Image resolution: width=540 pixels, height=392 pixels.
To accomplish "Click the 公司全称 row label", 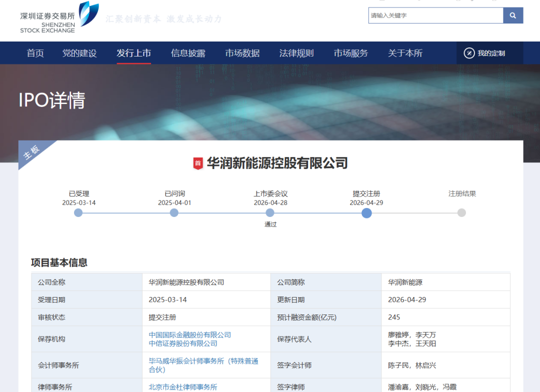I will point(51,282).
